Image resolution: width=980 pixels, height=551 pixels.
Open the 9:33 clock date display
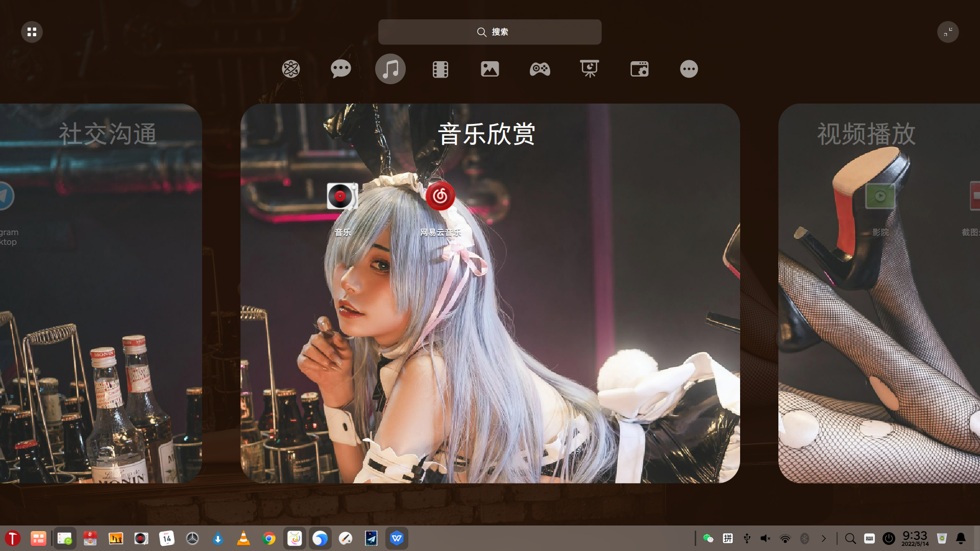915,538
